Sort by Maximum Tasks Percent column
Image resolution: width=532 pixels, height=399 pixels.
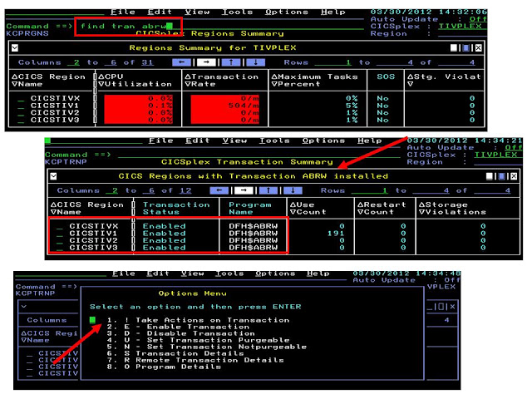[x=314, y=81]
